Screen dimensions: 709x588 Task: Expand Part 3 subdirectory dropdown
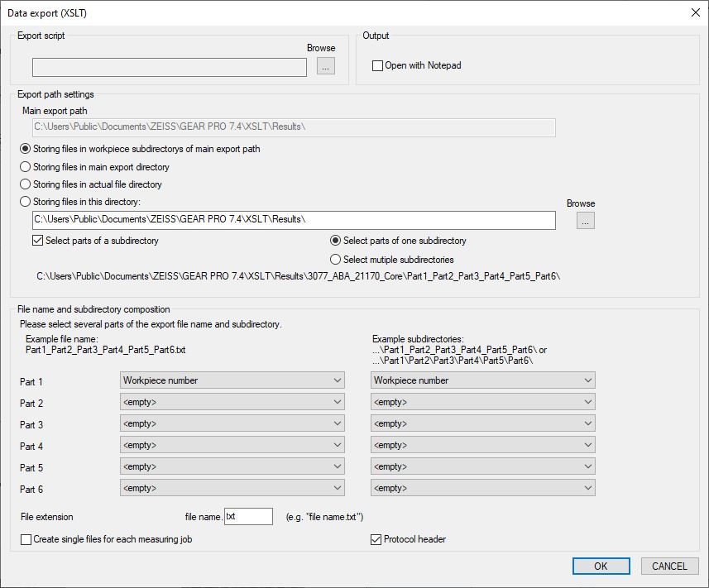coord(483,424)
